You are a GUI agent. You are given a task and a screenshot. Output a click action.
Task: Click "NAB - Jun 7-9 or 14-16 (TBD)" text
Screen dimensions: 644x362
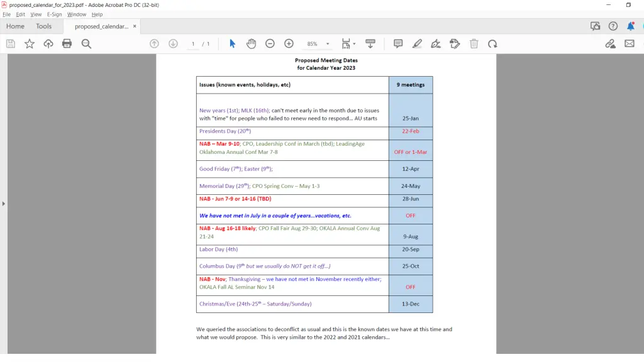[235, 199]
